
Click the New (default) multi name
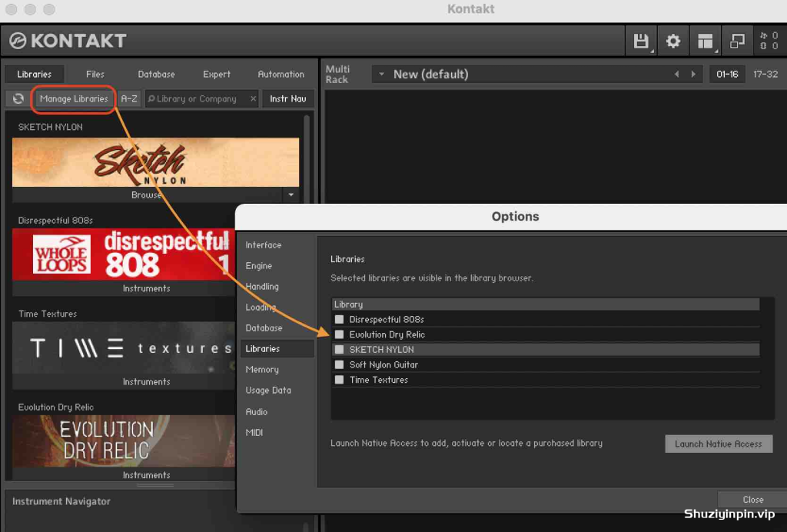[430, 75]
